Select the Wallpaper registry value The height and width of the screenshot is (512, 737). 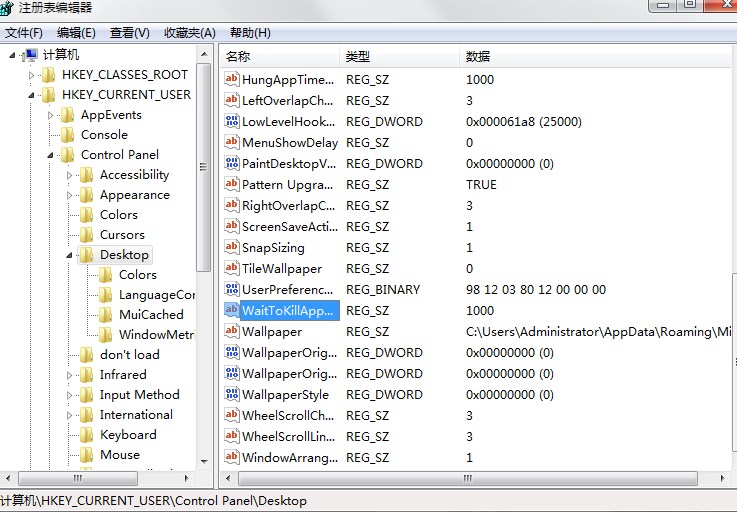[271, 331]
